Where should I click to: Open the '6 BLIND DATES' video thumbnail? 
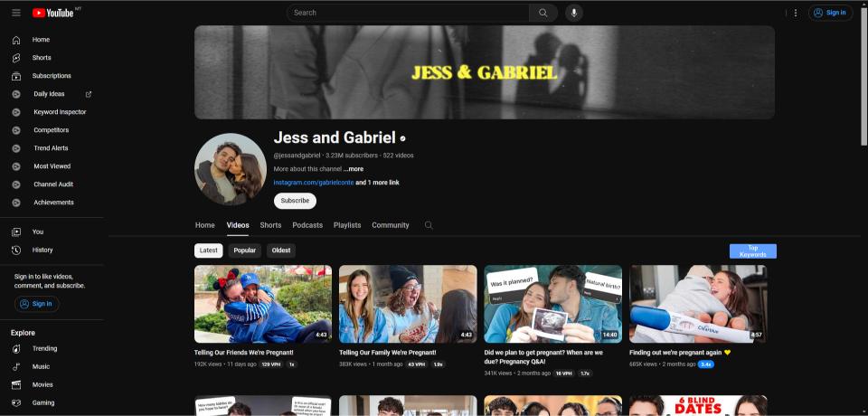pyautogui.click(x=698, y=405)
